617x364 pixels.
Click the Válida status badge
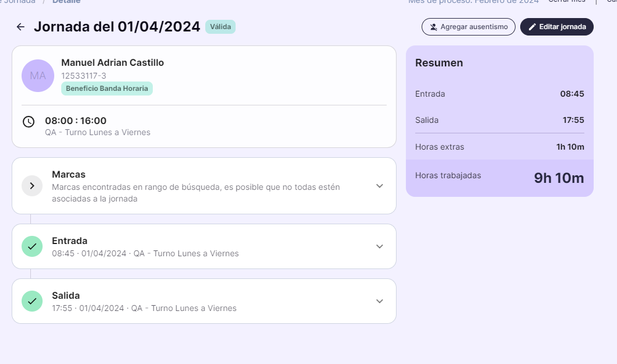click(220, 27)
